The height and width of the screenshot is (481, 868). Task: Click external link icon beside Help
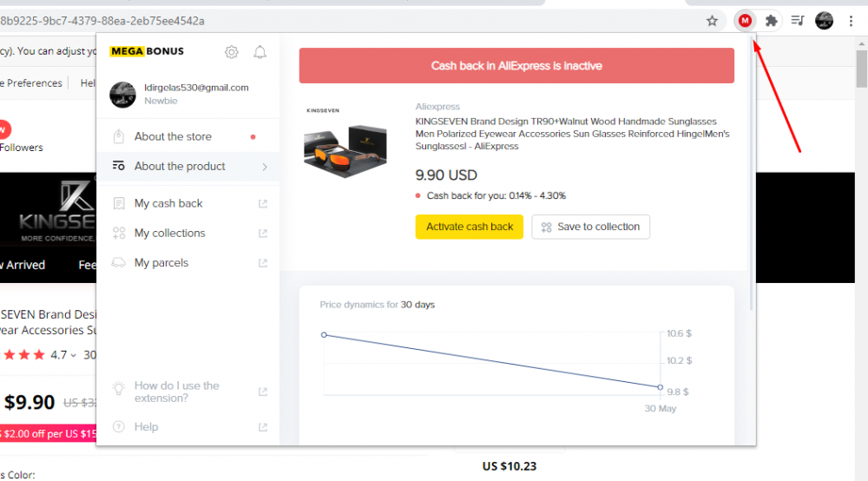(x=263, y=427)
